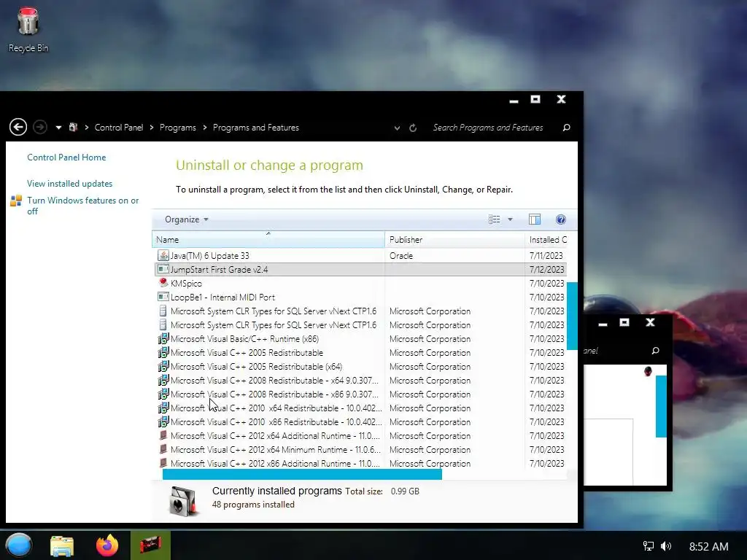Expand the chevron after Control Panel breadcrumb

pos(152,128)
